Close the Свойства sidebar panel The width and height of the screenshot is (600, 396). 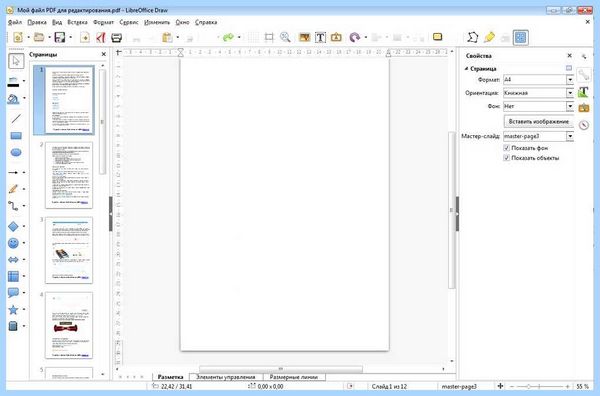569,55
